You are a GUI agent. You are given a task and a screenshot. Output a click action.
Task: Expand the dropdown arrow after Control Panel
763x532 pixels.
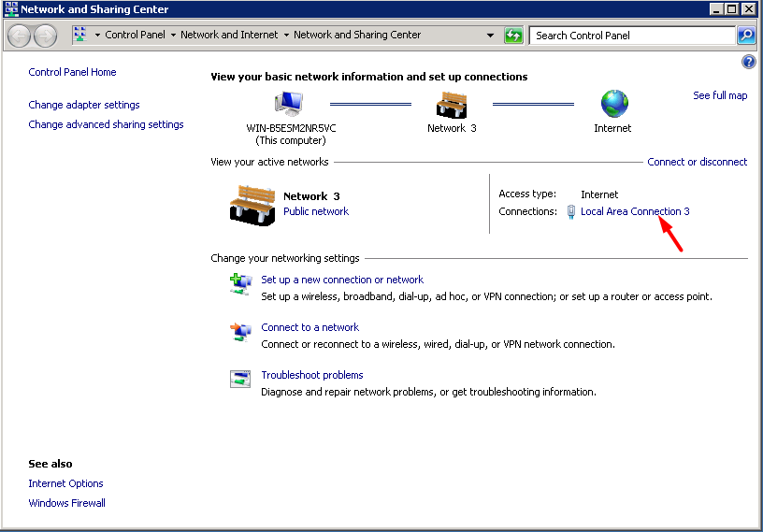173,36
